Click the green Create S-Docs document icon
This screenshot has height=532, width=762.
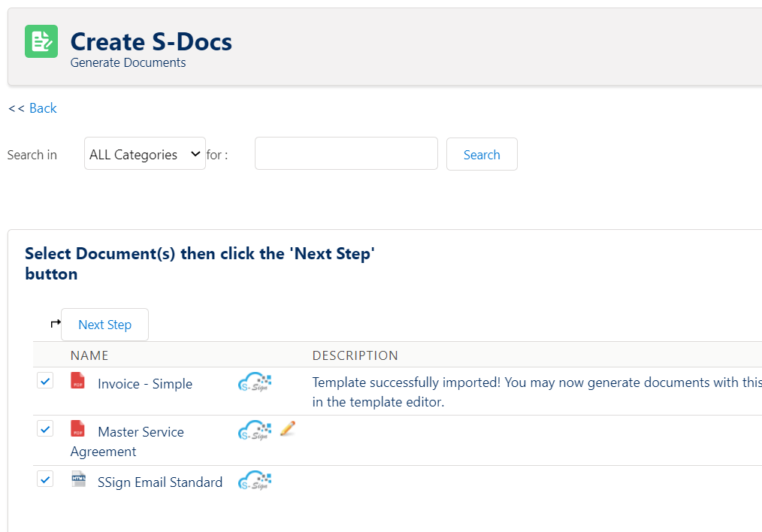point(41,41)
